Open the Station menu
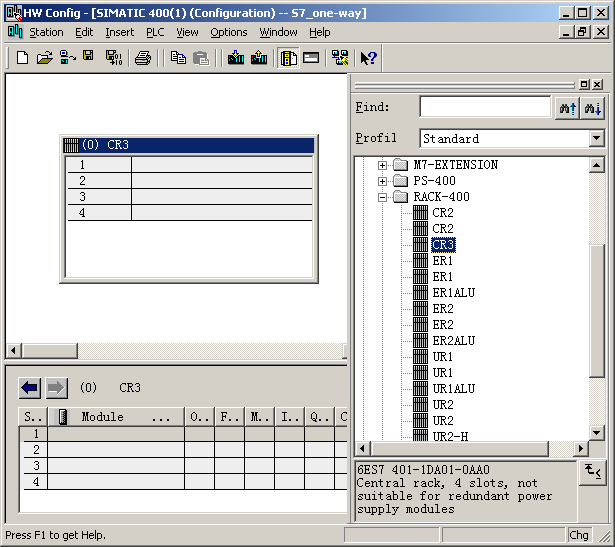The image size is (615, 547). (x=46, y=32)
